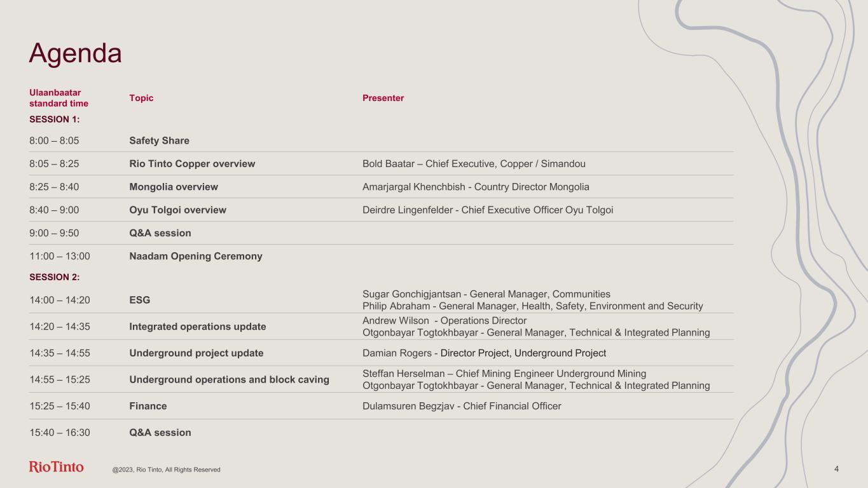Click the Rio Tinto Copper overview topic

coord(192,164)
